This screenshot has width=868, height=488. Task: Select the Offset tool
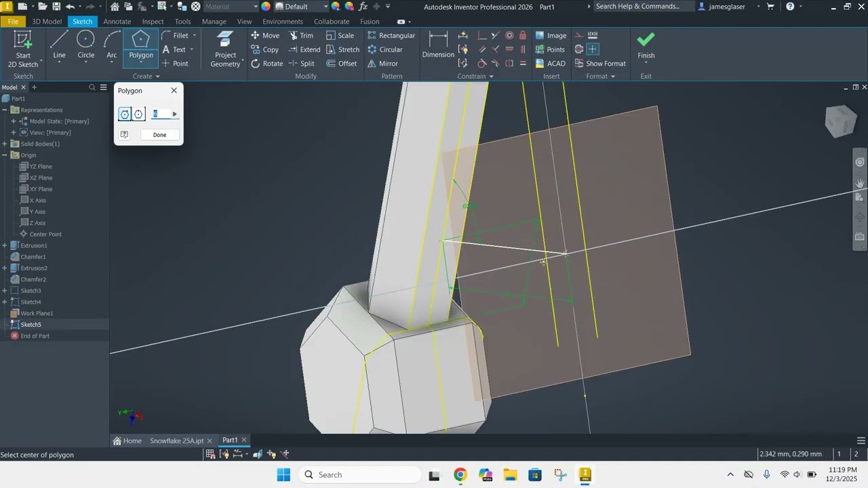[x=342, y=64]
